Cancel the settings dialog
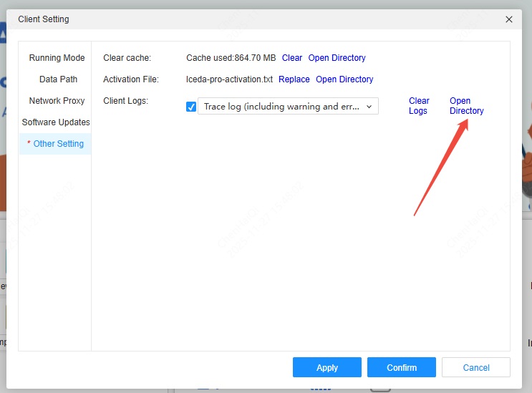This screenshot has width=532, height=393. click(x=475, y=367)
